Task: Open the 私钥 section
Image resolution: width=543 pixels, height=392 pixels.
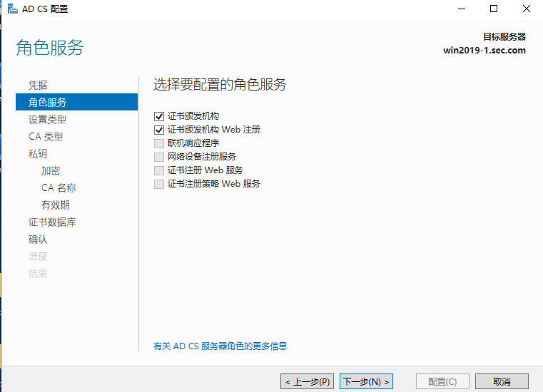Action: tap(38, 153)
